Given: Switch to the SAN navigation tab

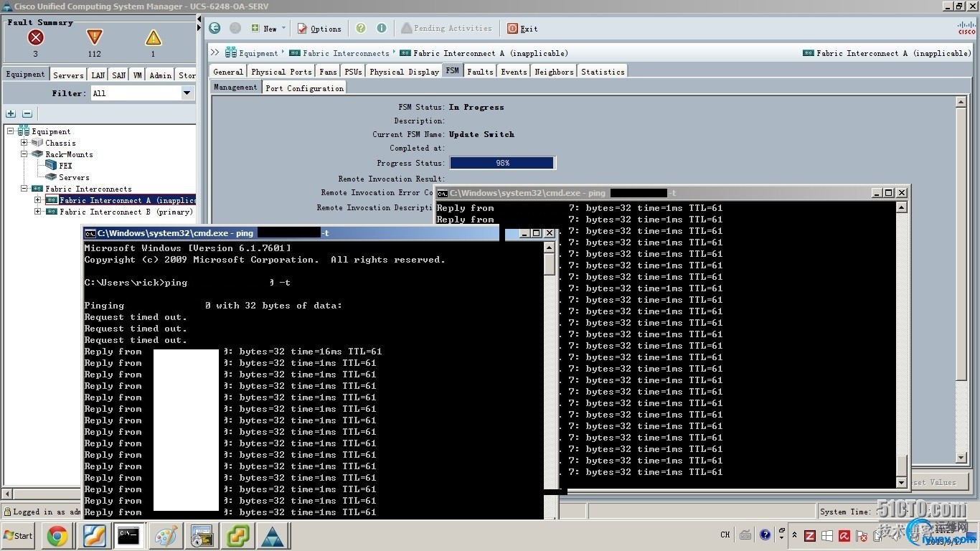Looking at the screenshot, I should click(x=119, y=75).
